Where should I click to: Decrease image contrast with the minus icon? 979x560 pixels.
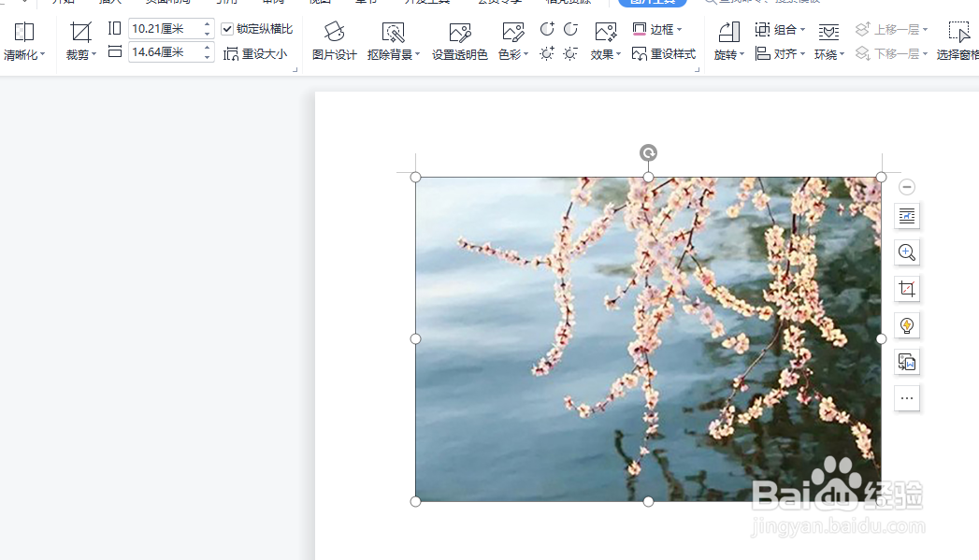[570, 29]
